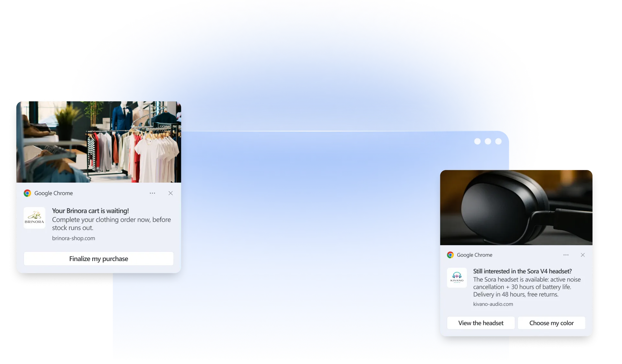Viewport: 622px width, 364px height.
Task: Dismiss the Sora V4 headset notification
Action: 582,255
